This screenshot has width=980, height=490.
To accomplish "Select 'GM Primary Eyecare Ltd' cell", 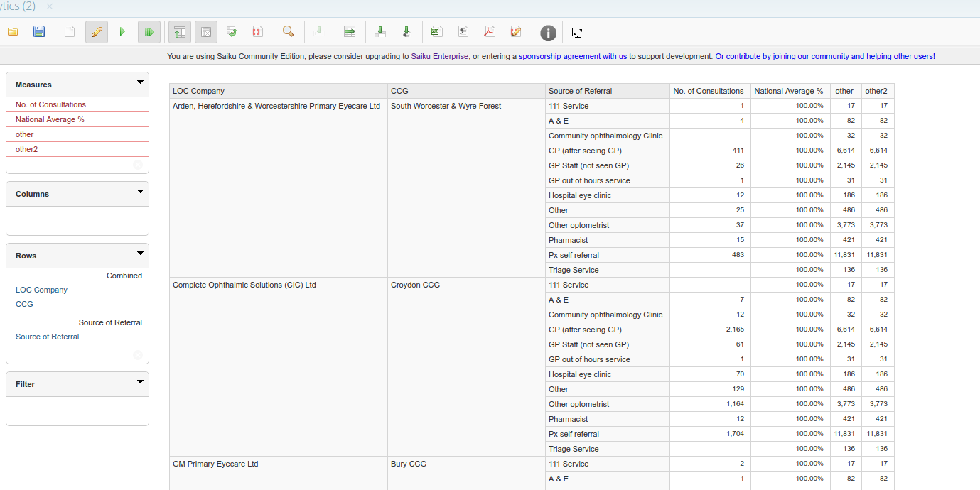I will 279,473.
